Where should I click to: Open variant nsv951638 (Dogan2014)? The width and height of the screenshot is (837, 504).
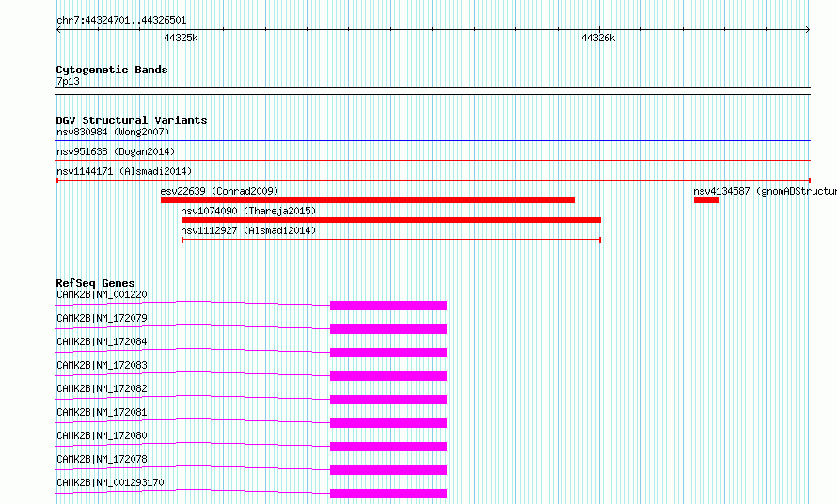(x=116, y=151)
